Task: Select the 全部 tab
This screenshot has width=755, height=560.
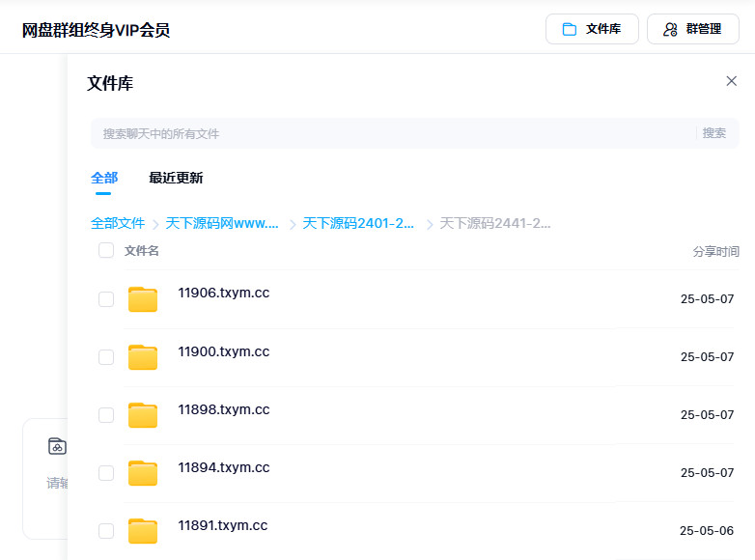Action: (104, 178)
